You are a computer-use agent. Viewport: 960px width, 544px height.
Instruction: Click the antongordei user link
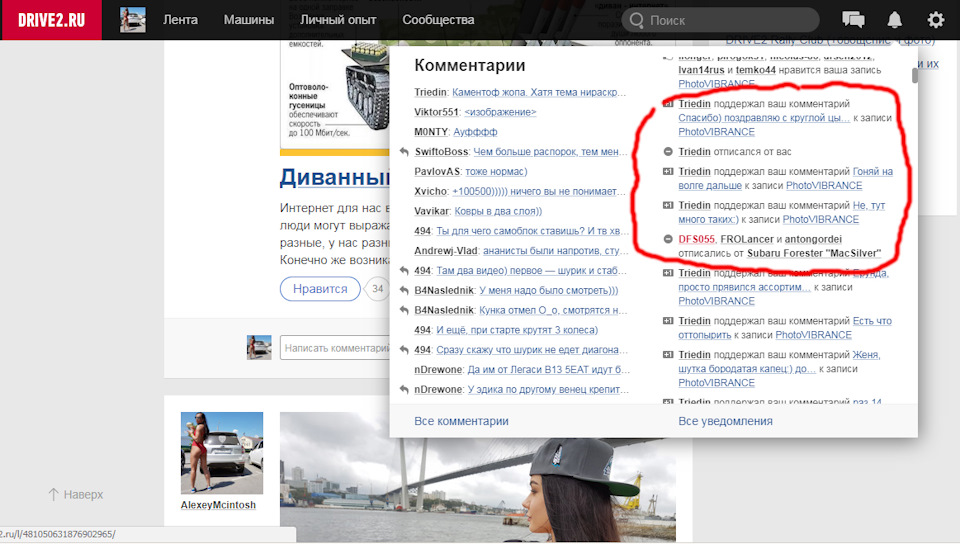tap(813, 239)
